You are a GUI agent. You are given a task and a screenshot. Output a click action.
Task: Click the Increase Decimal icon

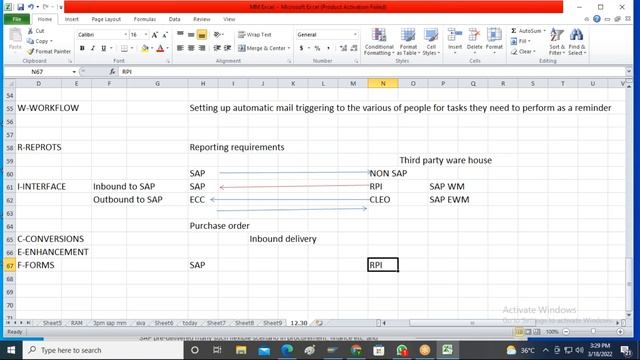343,48
